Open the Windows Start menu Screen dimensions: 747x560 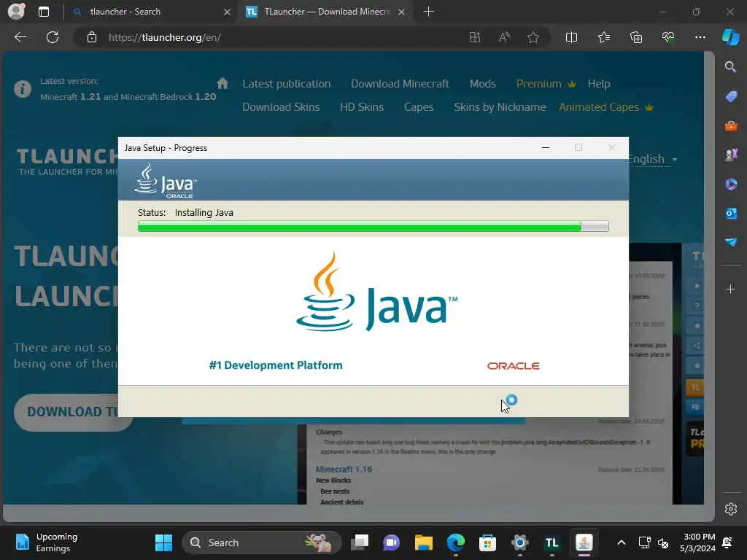pos(163,542)
